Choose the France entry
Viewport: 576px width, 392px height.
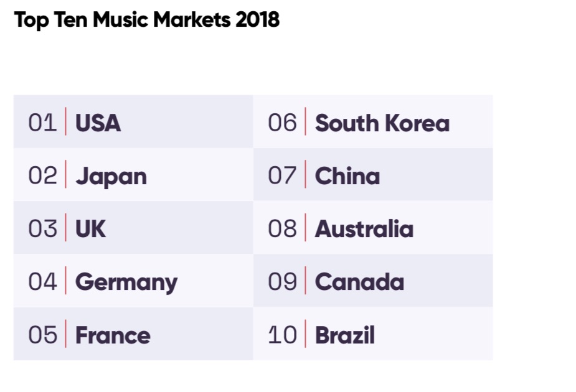tap(113, 335)
